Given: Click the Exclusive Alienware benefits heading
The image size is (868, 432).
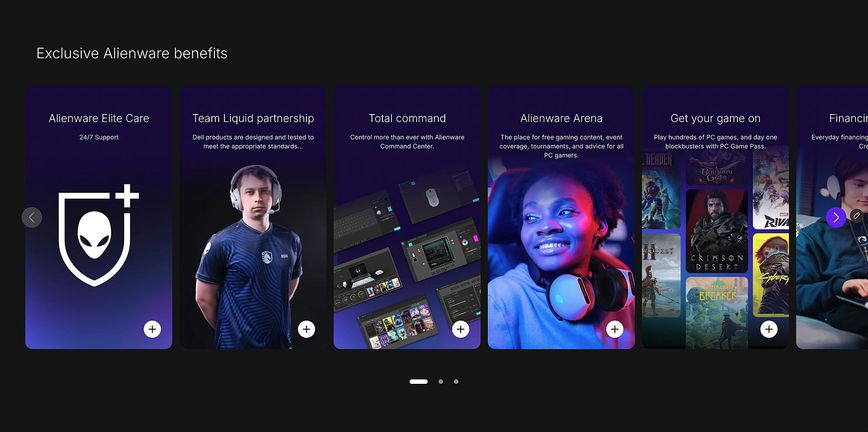Looking at the screenshot, I should [132, 53].
